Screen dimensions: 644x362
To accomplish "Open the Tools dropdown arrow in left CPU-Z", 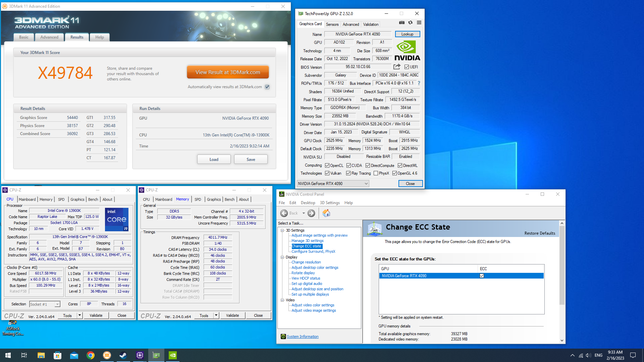I will click(79, 315).
